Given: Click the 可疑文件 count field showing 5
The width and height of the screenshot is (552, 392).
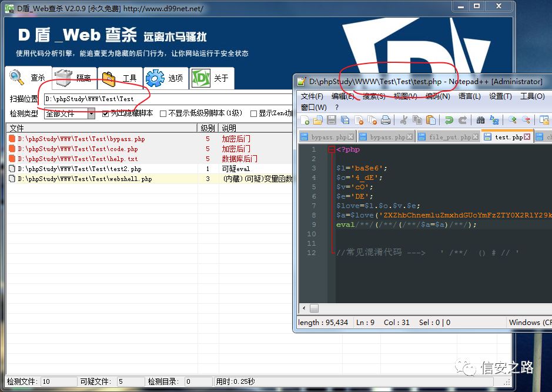Looking at the screenshot, I should tap(131, 381).
